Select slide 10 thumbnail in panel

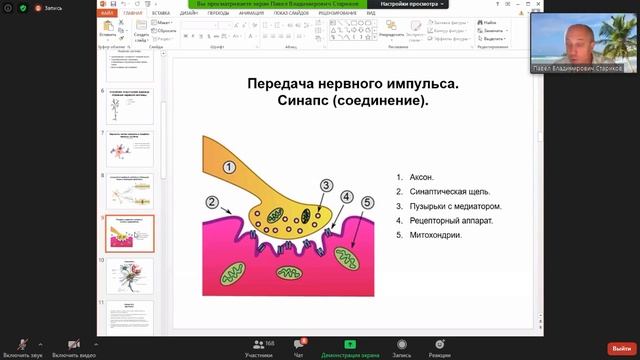[x=130, y=276]
